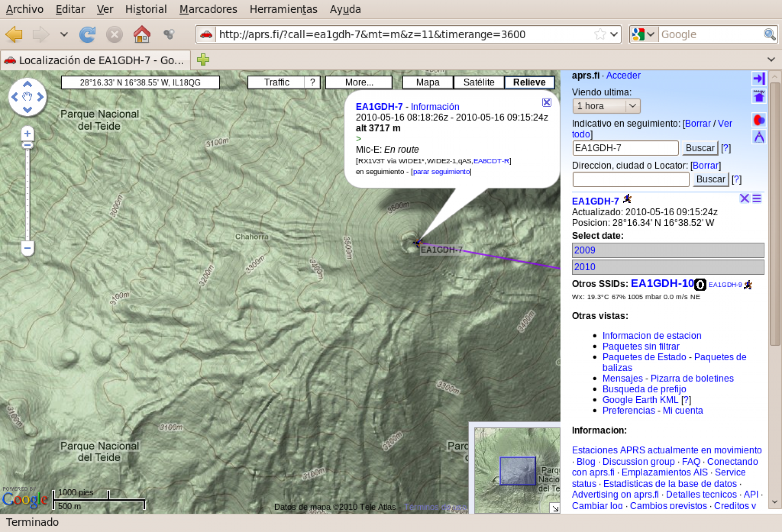Open the Información link in the balloon

435,107
